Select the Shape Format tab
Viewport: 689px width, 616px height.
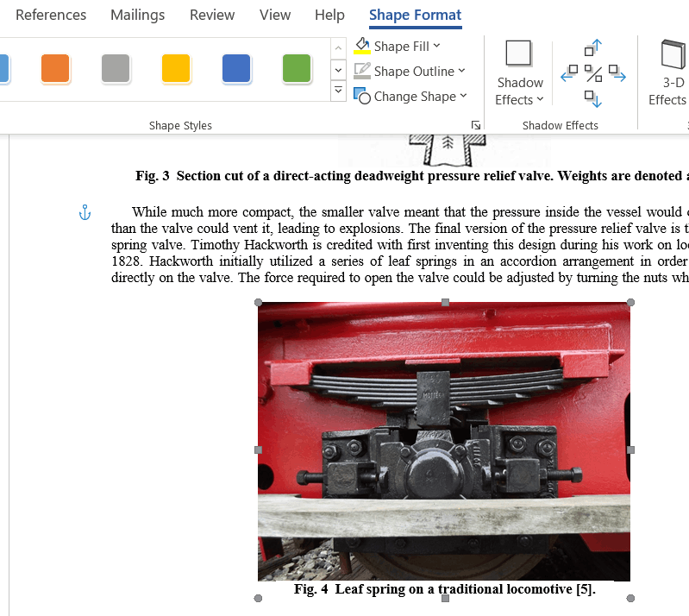click(416, 15)
